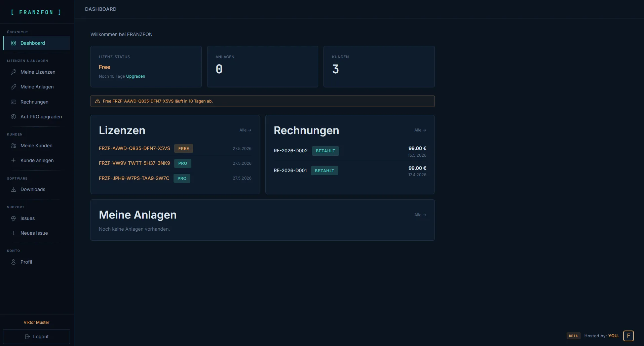Go to Rechnungen in sidebar

coord(37,102)
